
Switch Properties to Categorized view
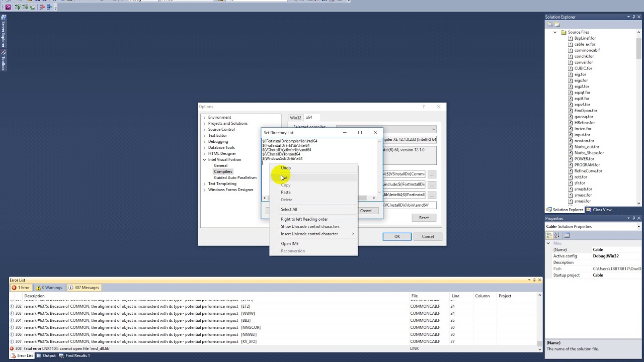click(x=549, y=235)
